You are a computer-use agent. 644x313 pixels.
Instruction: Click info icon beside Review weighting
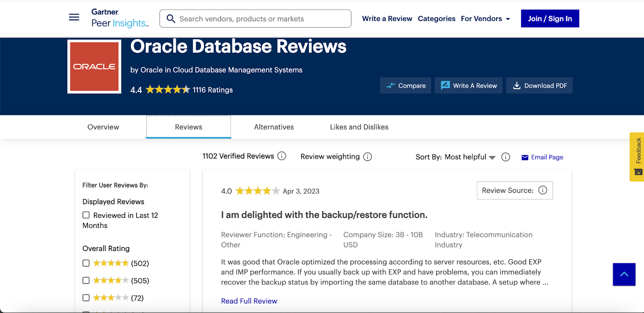point(367,157)
